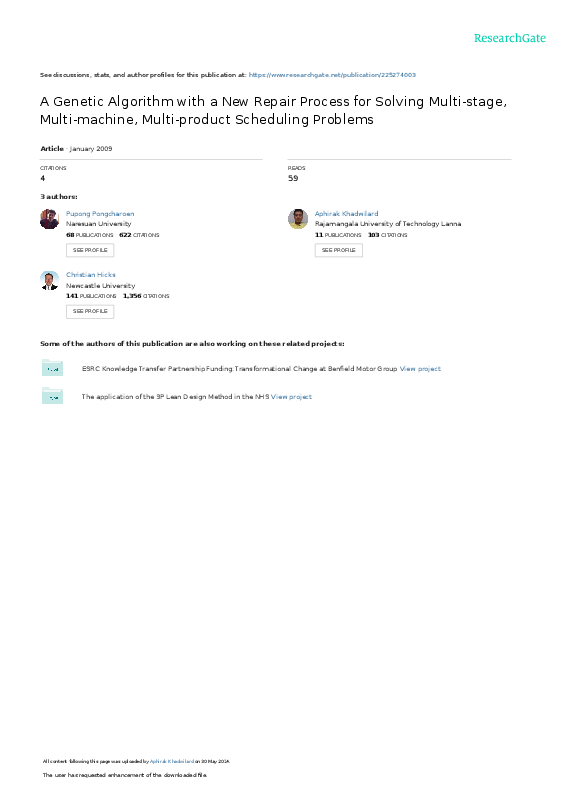Click Naresuan University affiliation text
The width and height of the screenshot is (576, 792).
[x=99, y=224]
